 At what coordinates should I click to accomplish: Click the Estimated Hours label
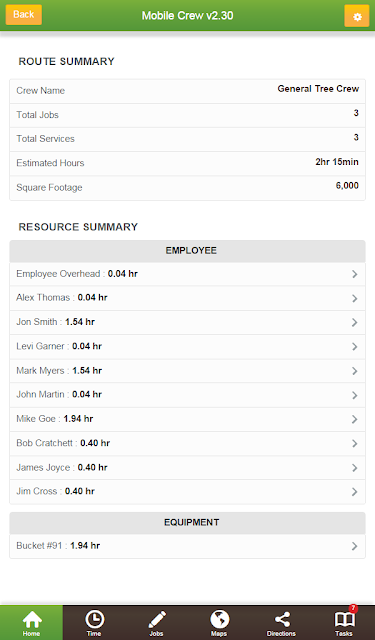coord(50,163)
